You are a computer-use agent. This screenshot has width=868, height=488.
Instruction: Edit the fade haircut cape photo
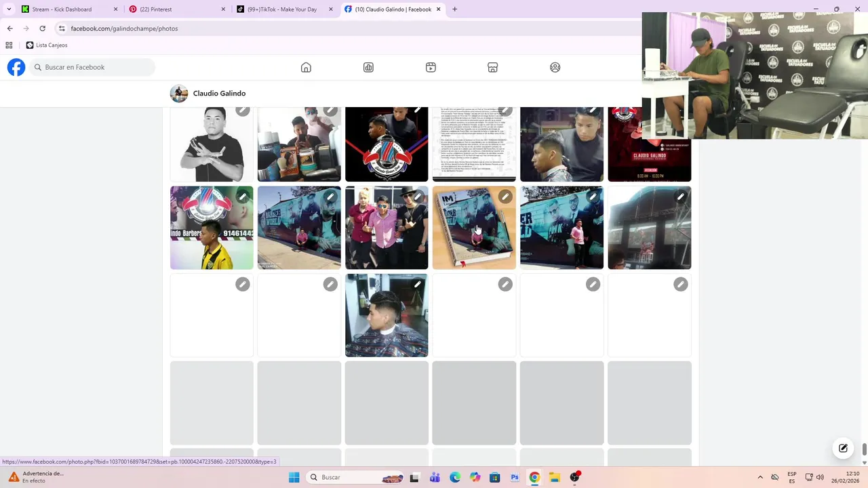click(418, 284)
